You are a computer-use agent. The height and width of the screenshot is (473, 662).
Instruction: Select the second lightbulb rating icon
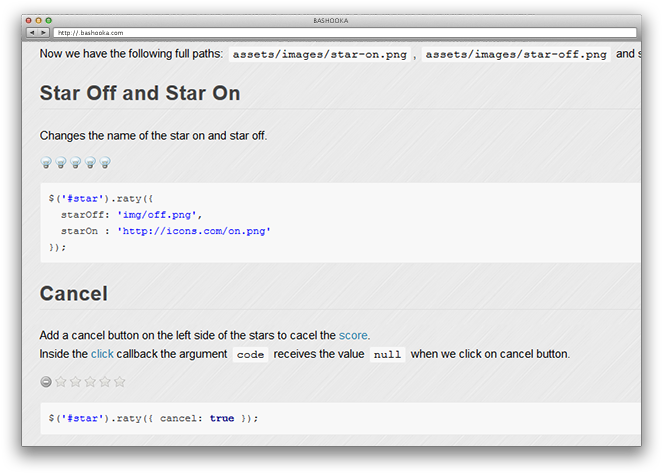point(61,163)
